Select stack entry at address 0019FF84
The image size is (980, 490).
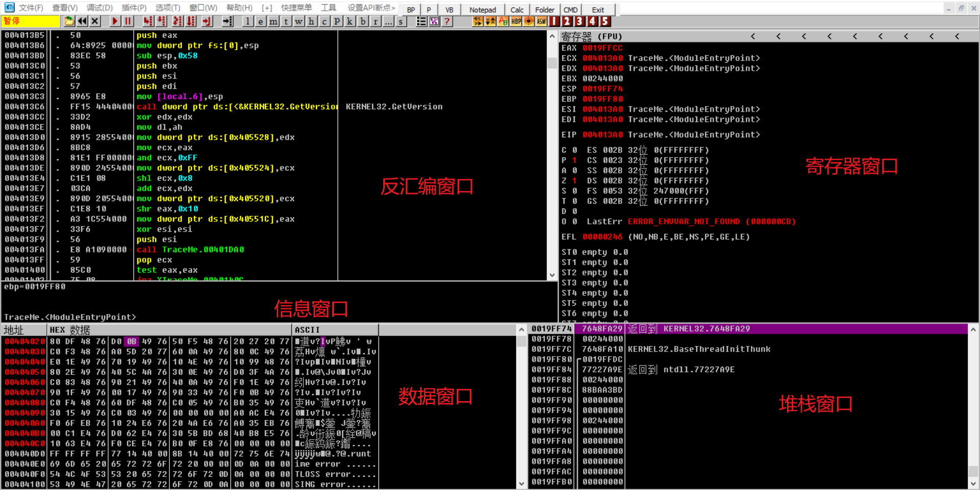(748, 370)
